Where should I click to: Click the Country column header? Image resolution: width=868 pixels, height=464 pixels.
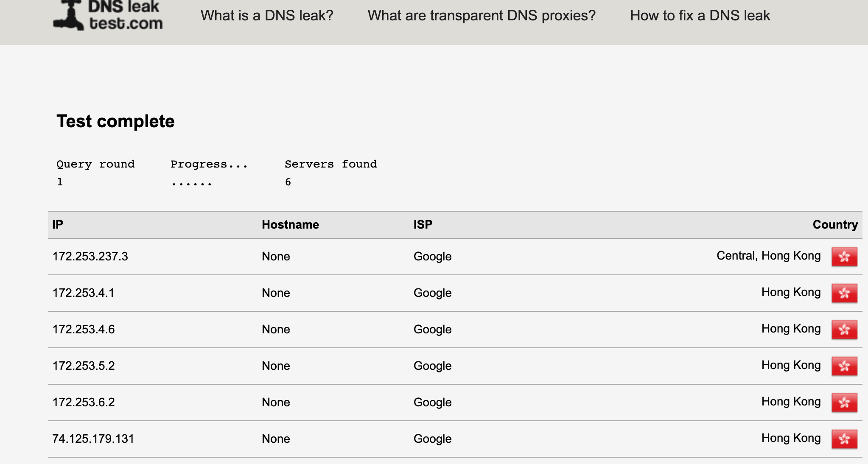click(x=835, y=224)
